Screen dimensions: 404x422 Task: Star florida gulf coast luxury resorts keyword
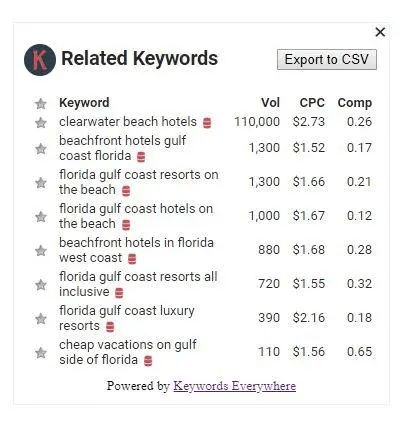click(41, 319)
